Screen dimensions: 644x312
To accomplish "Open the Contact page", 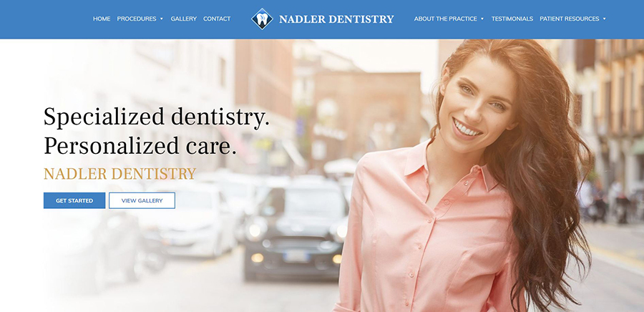I will click(x=217, y=19).
